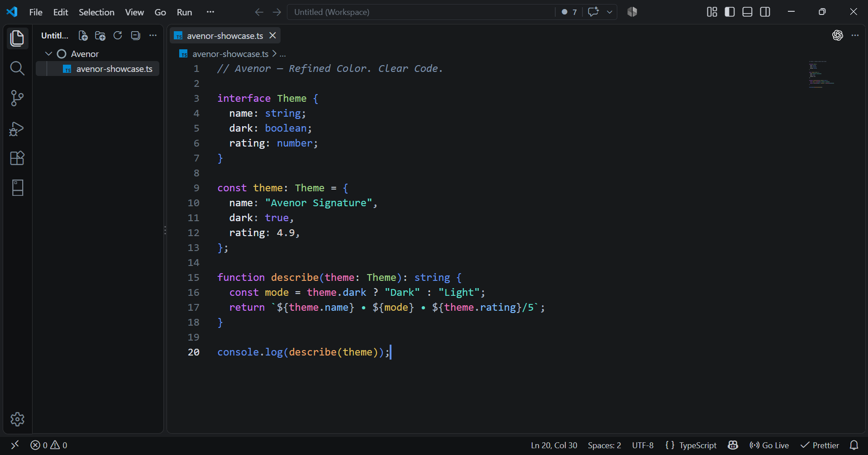The width and height of the screenshot is (868, 455).
Task: Refresh the Explorer file tree
Action: click(118, 35)
